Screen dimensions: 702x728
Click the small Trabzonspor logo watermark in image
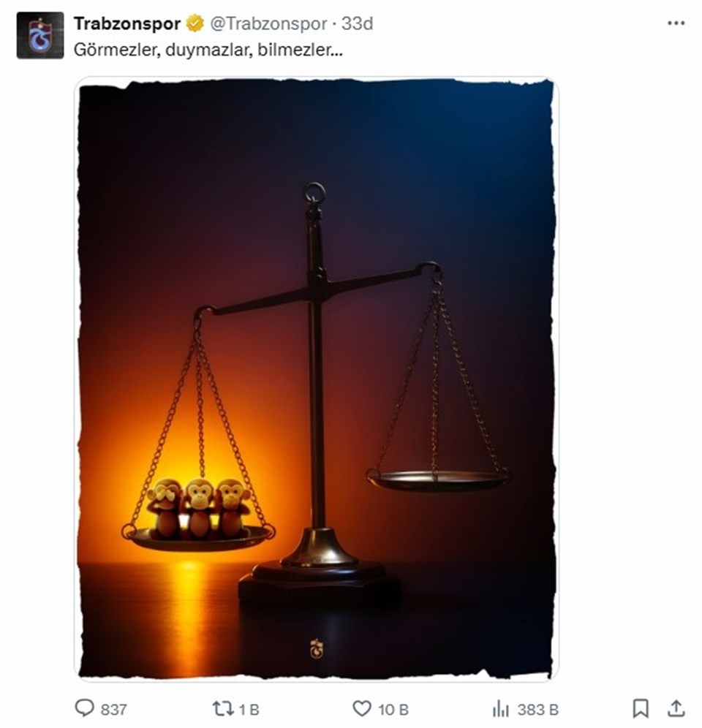click(x=317, y=648)
